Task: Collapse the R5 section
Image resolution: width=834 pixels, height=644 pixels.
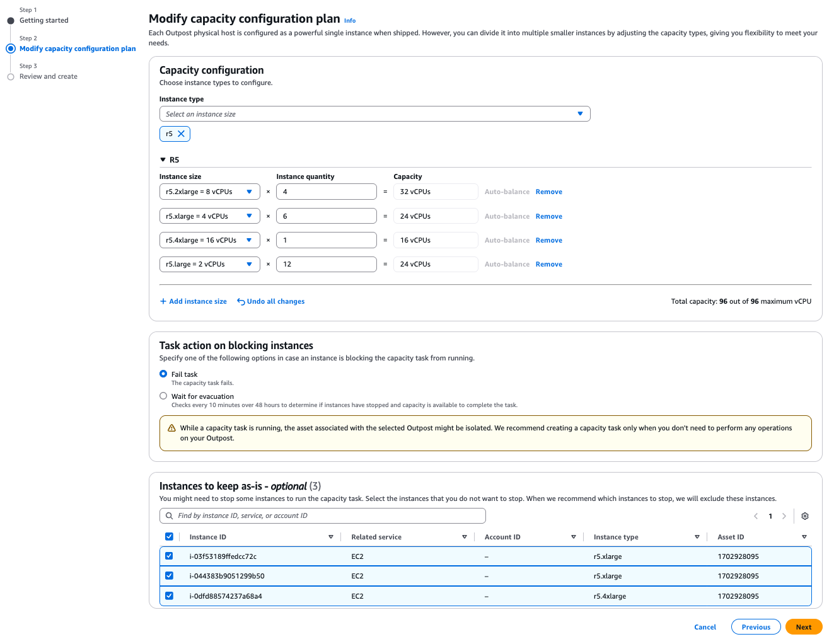Action: [x=163, y=160]
